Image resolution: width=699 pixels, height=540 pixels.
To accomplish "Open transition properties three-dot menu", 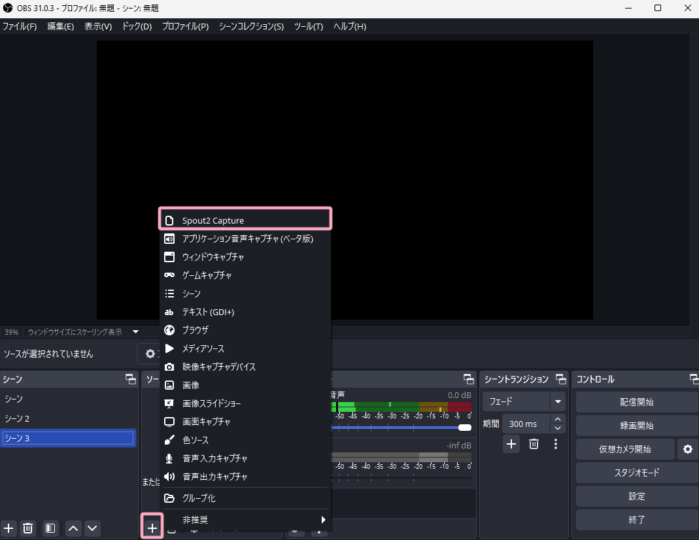I will (555, 444).
